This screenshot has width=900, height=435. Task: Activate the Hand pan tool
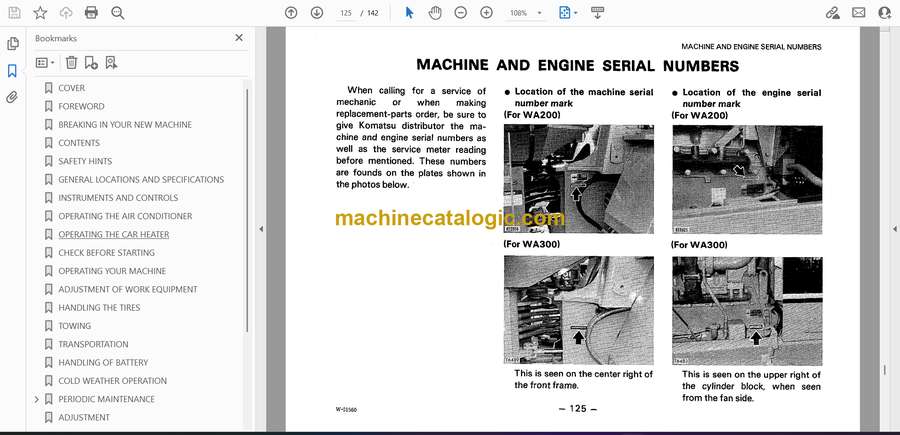click(x=435, y=13)
